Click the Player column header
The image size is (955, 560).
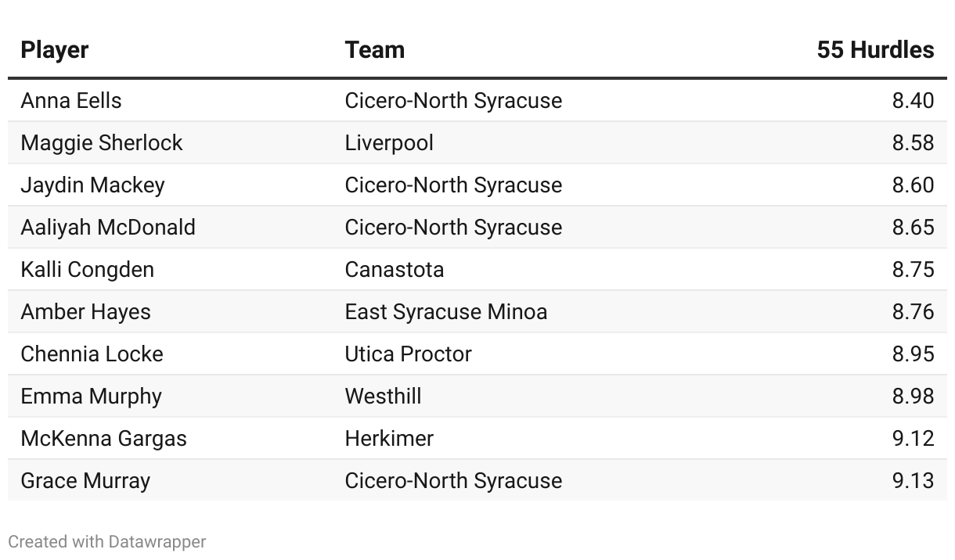(x=54, y=50)
